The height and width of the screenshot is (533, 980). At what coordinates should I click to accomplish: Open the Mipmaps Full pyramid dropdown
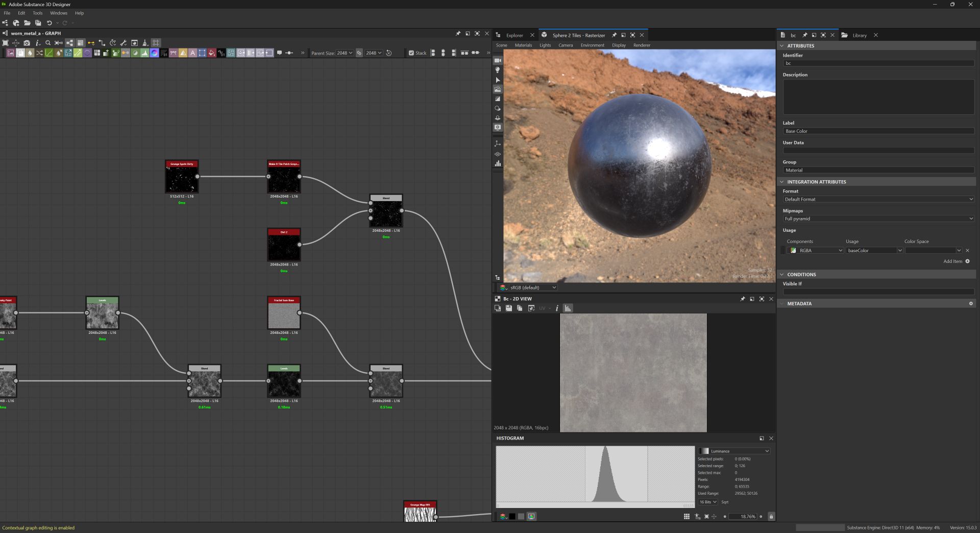click(x=878, y=219)
